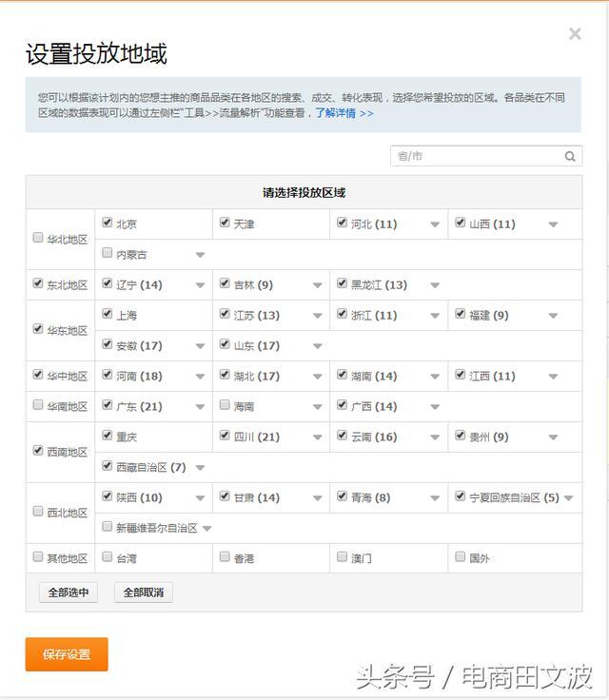Uncheck the 北京 checkbox
The image size is (609, 700).
(x=108, y=223)
